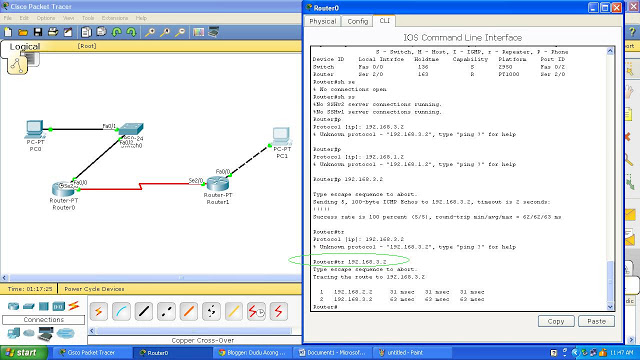Viewport: 640px width, 360px height.
Task: Switch to Document1 Microsoft Word taskbar item
Action: [x=332, y=353]
